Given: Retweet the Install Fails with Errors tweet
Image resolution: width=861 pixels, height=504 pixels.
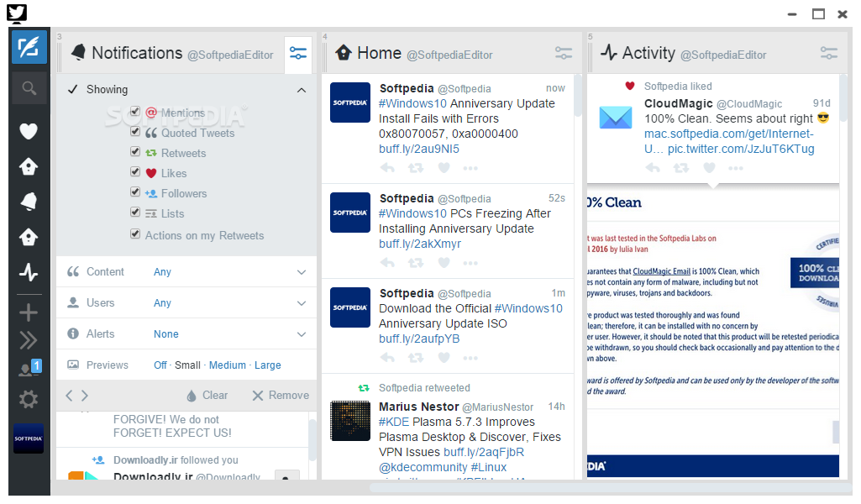Looking at the screenshot, I should pos(416,168).
